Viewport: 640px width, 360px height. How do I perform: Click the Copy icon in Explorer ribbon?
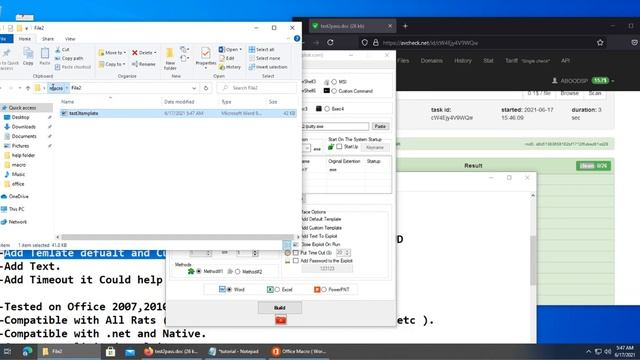[28, 56]
